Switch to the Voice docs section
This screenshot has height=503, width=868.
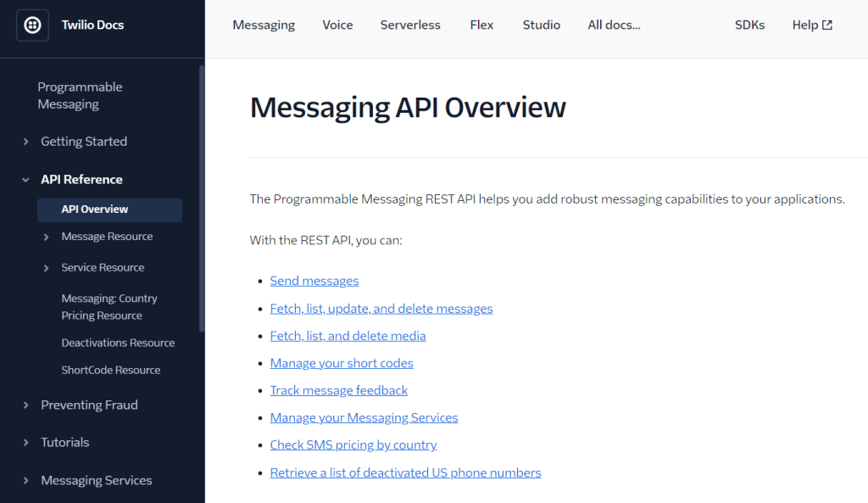point(337,25)
